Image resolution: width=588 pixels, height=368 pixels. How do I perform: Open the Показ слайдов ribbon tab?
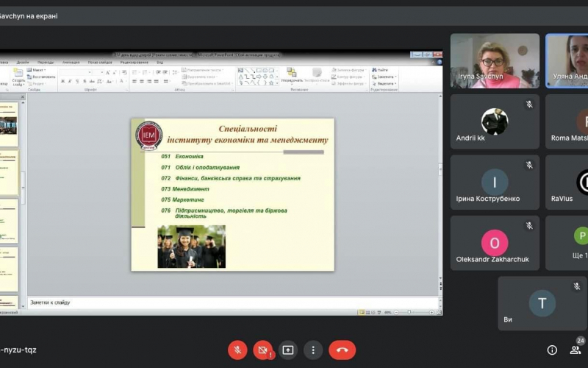tap(100, 63)
